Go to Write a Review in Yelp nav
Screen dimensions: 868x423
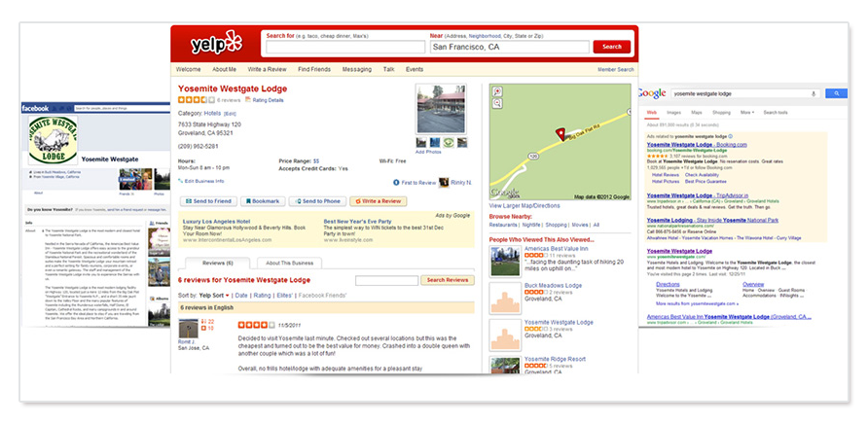point(267,70)
